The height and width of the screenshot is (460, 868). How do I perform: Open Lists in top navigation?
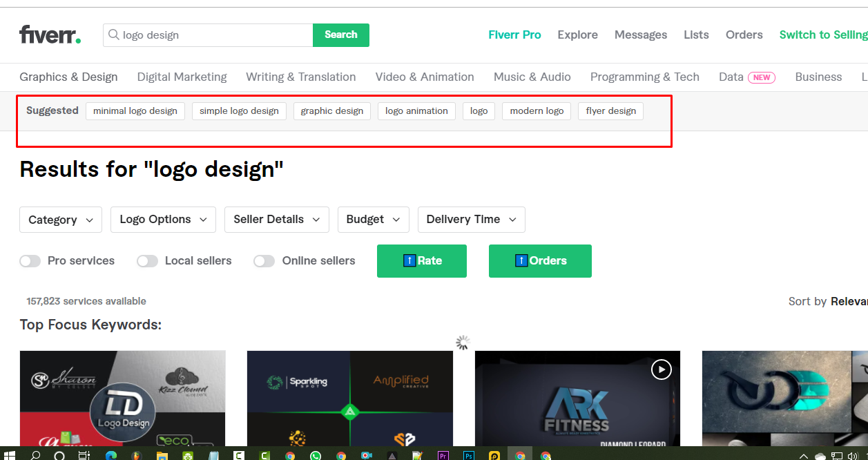[x=696, y=35]
